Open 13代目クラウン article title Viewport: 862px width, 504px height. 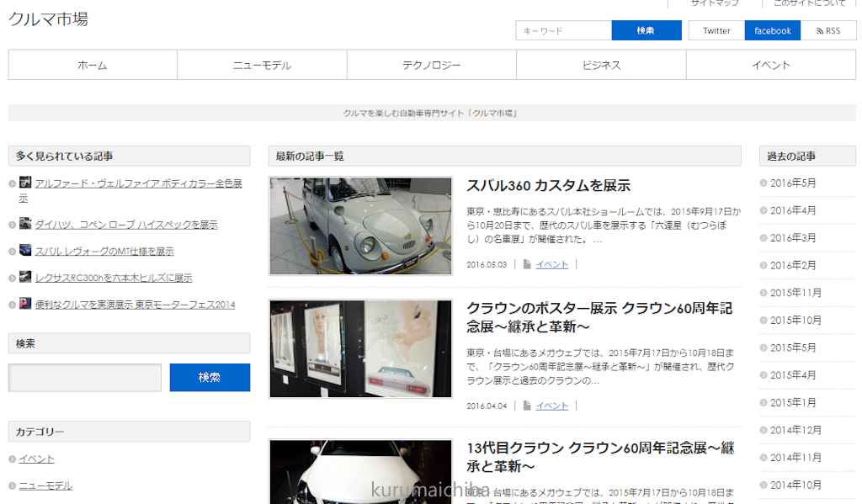(x=600, y=457)
